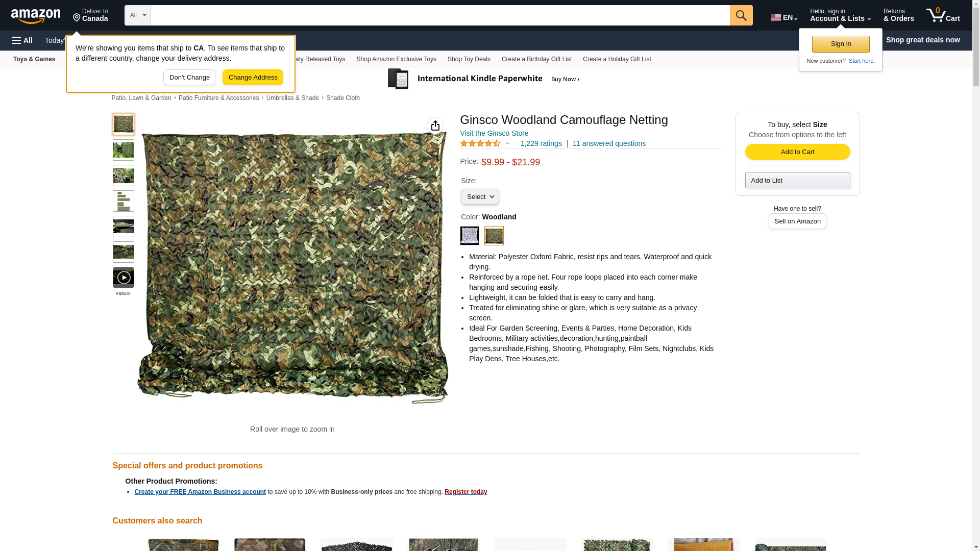
Task: Click the star rating
Action: 480,144
